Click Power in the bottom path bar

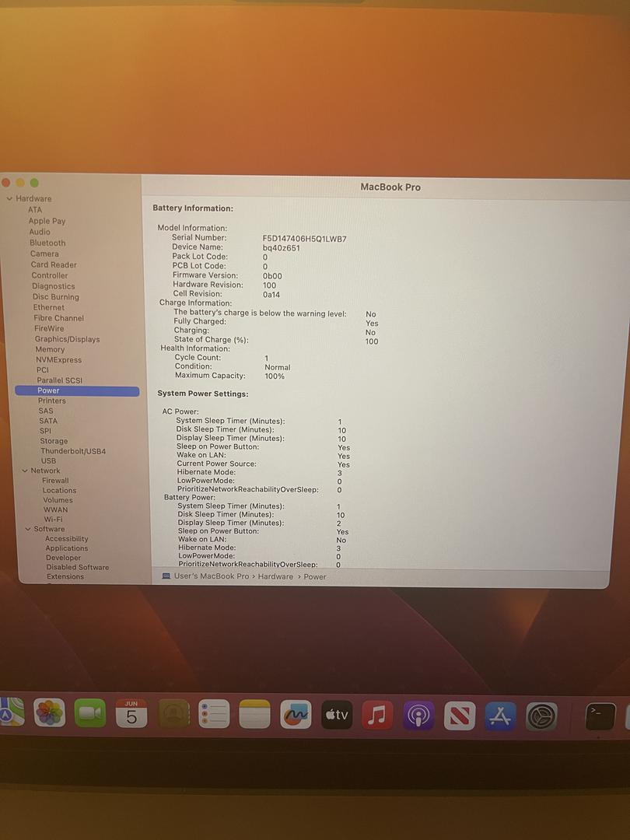pyautogui.click(x=315, y=577)
